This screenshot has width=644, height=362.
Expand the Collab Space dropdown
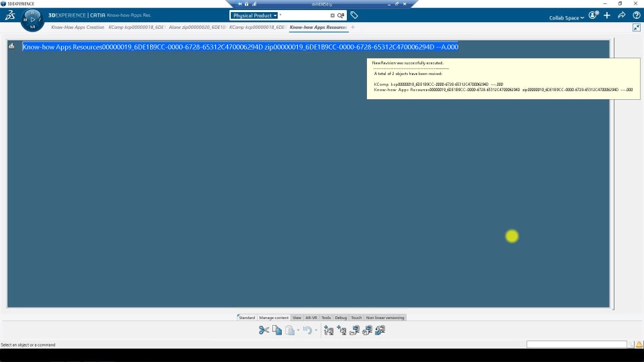pos(566,17)
